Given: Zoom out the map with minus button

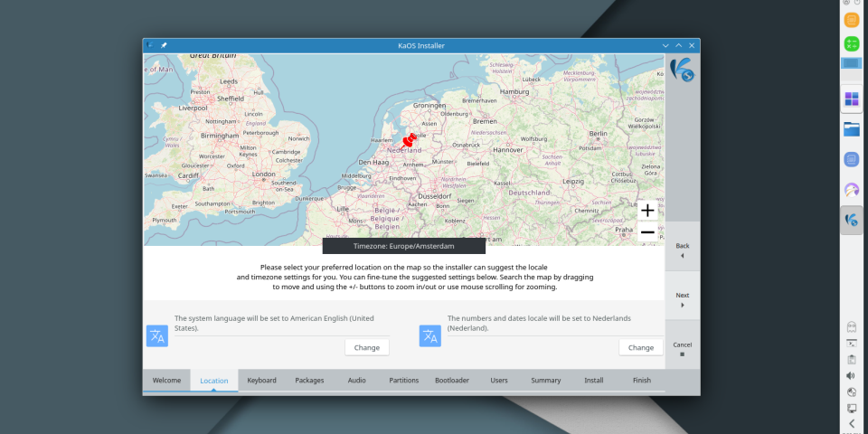Looking at the screenshot, I should click(x=647, y=232).
